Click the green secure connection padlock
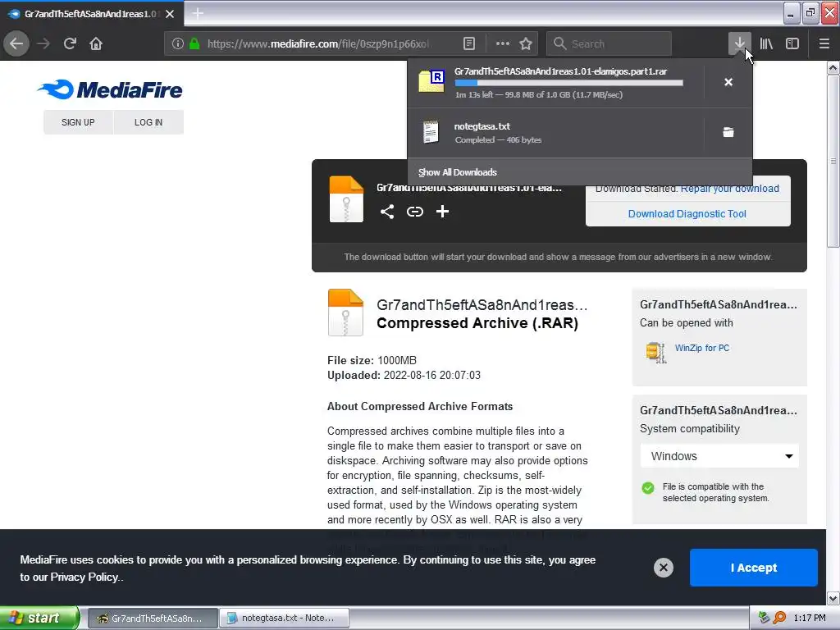This screenshot has width=840, height=630. [194, 43]
